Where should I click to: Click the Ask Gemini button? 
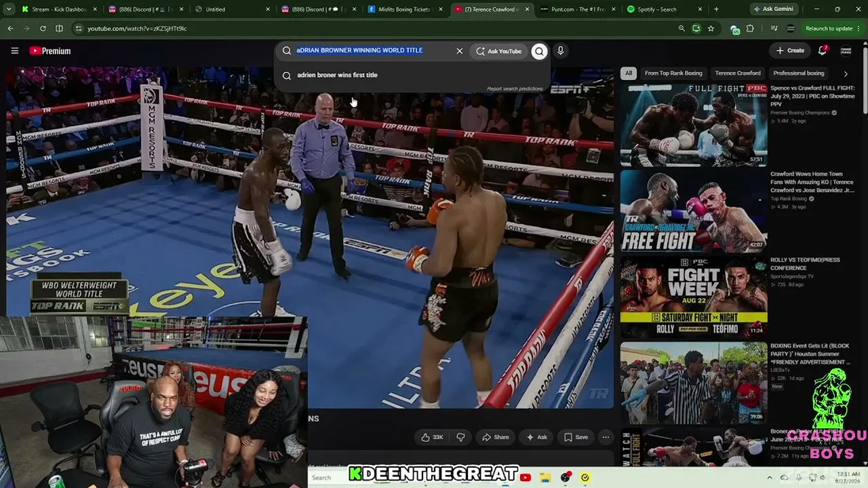coord(775,9)
